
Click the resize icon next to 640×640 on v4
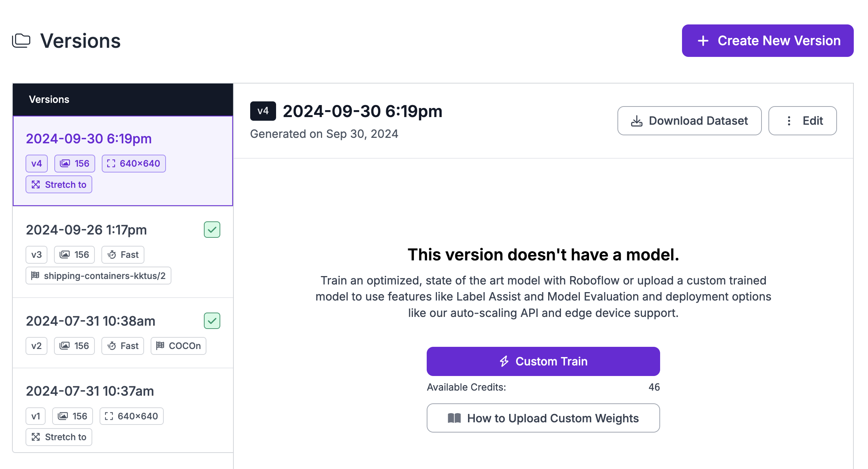111,163
